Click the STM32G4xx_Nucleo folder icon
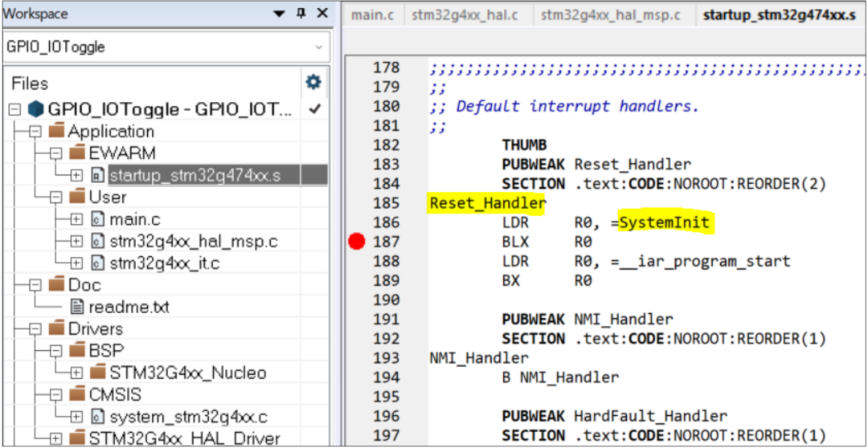The width and height of the screenshot is (868, 448). tap(97, 373)
